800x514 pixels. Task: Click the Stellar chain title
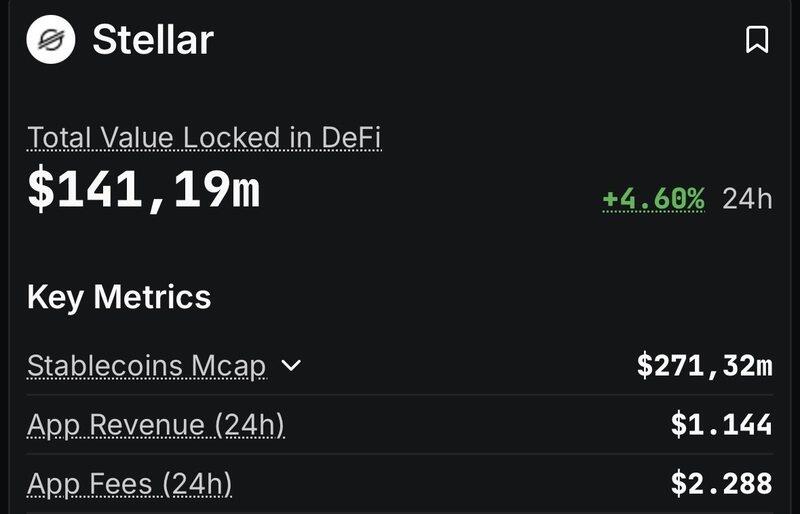(x=153, y=40)
